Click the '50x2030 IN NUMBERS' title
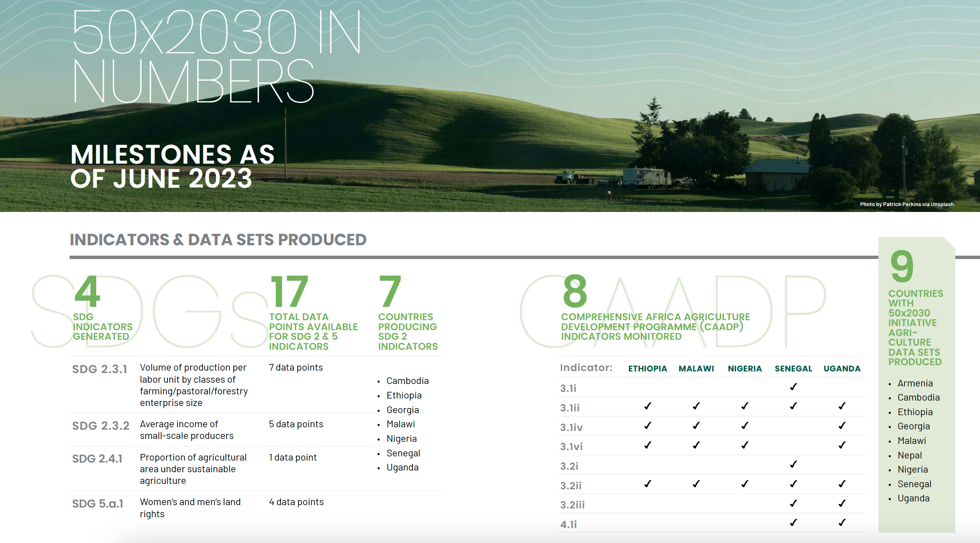This screenshot has height=543, width=980. (x=216, y=56)
